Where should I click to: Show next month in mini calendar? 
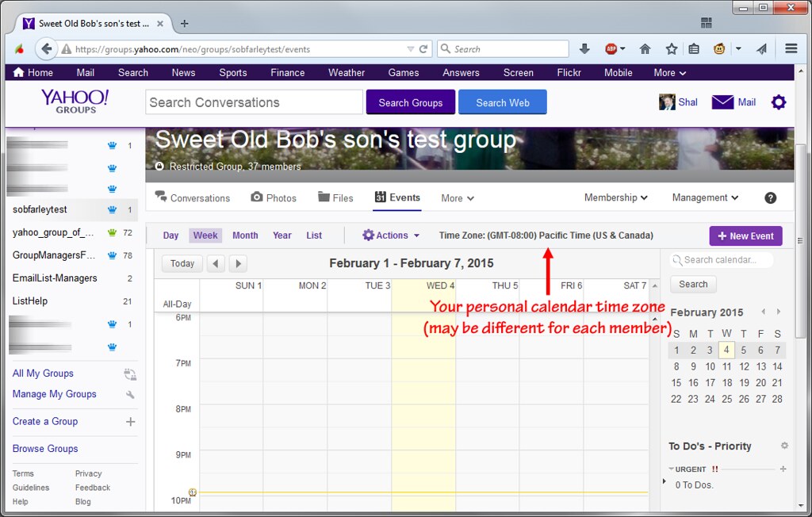pyautogui.click(x=779, y=312)
